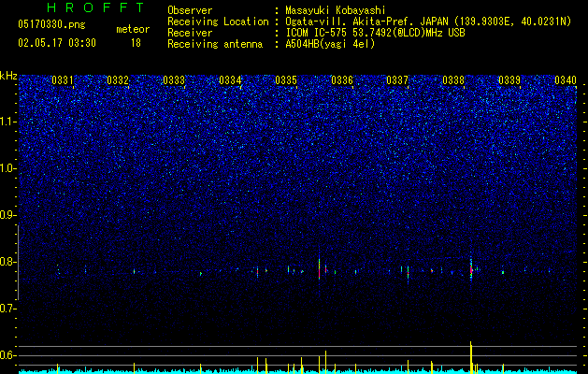Image resolution: width=588 pixels, height=374 pixels.
Task: Click the Receiving Location field label
Action: click(218, 22)
